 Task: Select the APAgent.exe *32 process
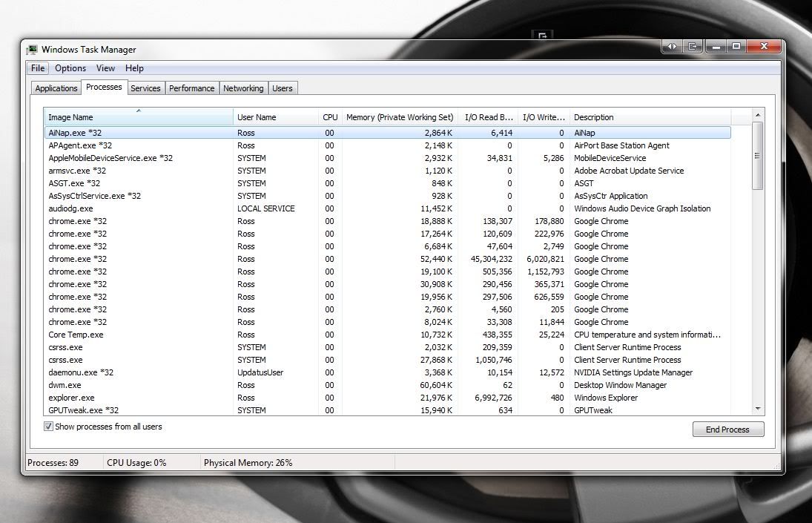point(387,145)
